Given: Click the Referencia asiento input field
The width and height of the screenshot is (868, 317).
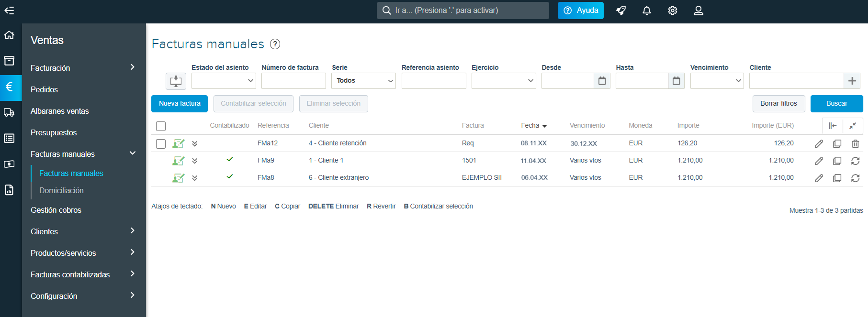Looking at the screenshot, I should coord(434,81).
